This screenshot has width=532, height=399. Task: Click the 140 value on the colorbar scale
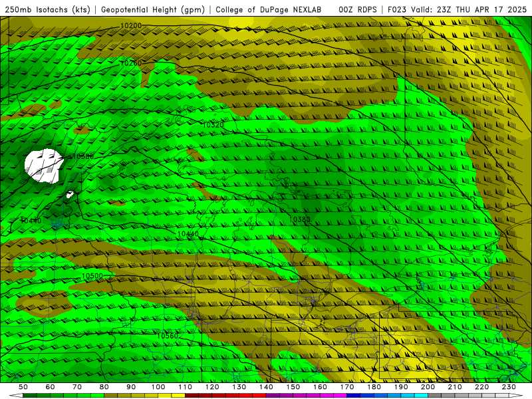click(266, 387)
